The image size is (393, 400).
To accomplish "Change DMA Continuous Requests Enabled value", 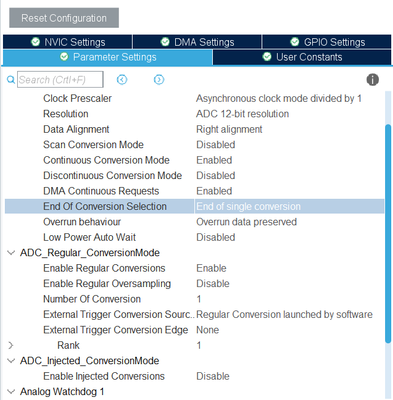I will pos(214,191).
